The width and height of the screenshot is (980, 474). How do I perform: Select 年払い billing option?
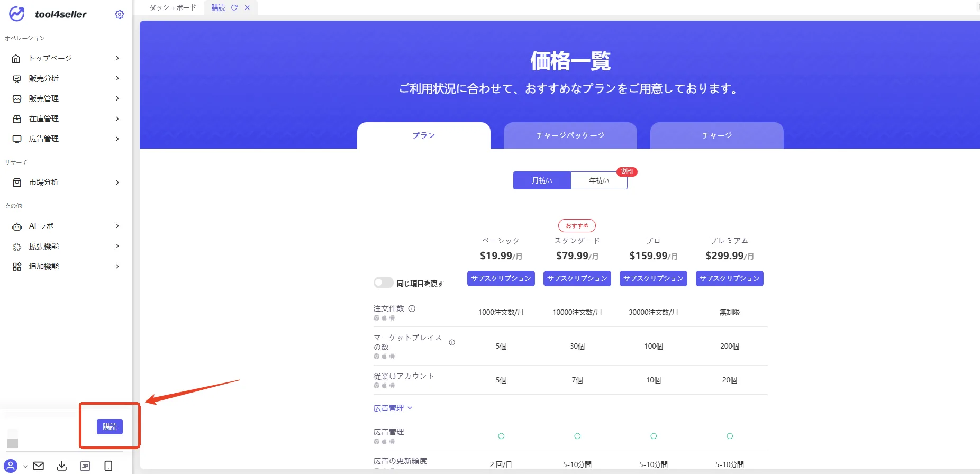click(x=599, y=180)
